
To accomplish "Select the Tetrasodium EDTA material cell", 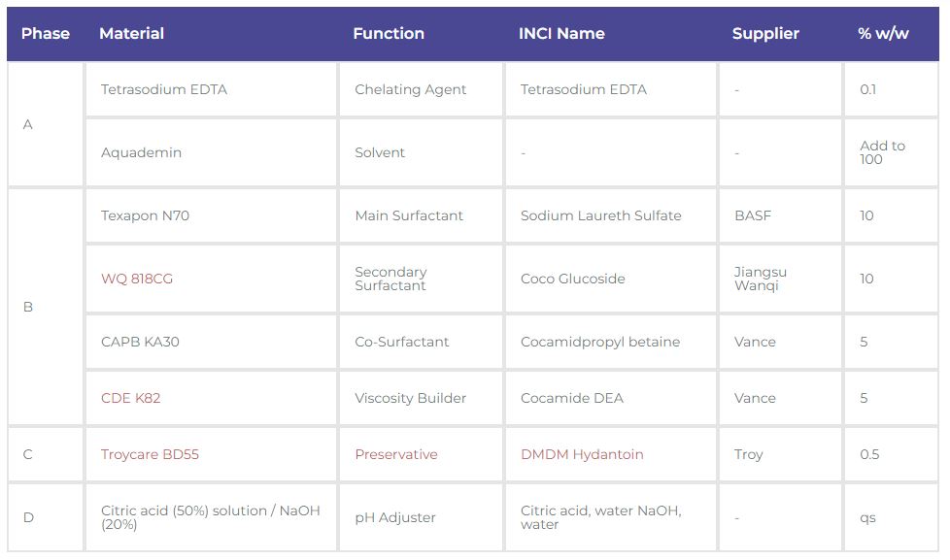I will coord(211,89).
